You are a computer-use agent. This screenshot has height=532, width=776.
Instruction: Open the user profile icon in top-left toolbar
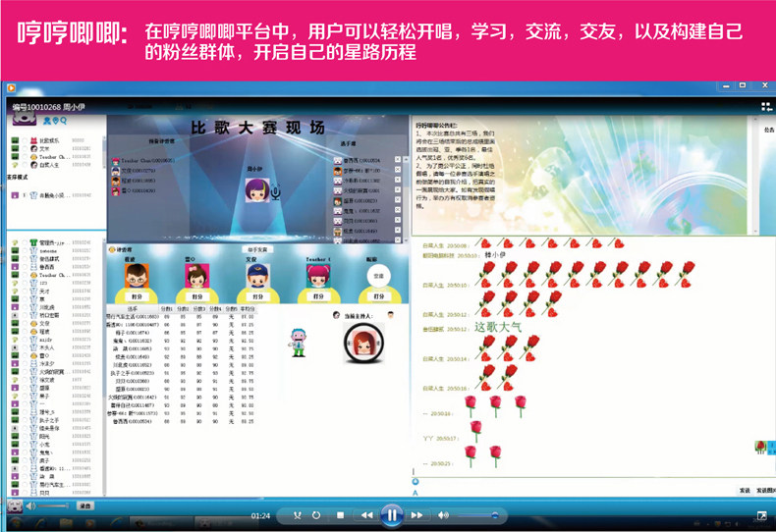[47, 120]
